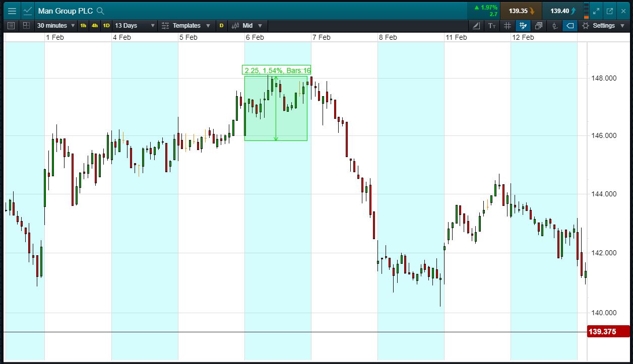Switch to 4h interval shortcut
This screenshot has width=633, height=364.
coord(95,26)
